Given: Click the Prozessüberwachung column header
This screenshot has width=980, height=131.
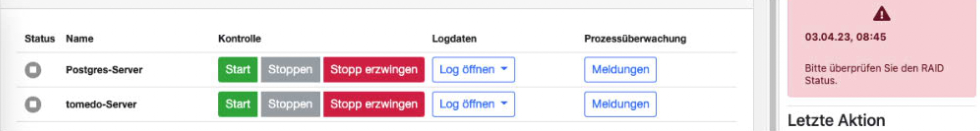Looking at the screenshot, I should pyautogui.click(x=635, y=39).
